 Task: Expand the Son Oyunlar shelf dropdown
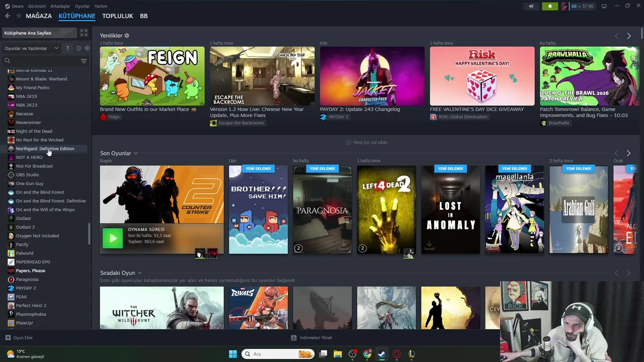[136, 153]
